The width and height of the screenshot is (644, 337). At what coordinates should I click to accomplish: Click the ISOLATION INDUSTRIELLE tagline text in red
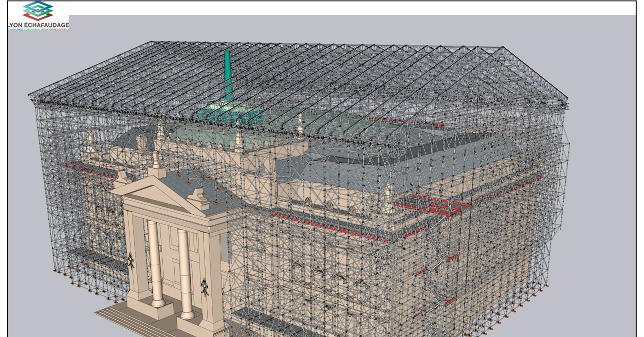[x=55, y=30]
